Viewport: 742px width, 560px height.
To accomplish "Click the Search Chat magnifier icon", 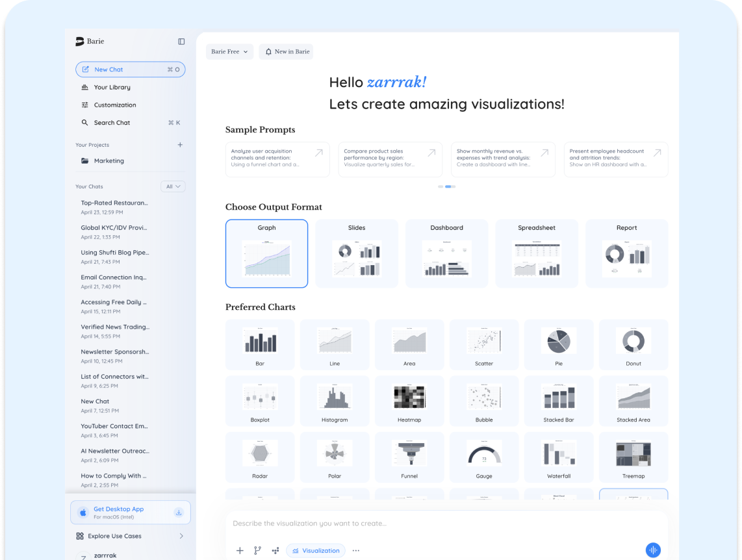I will (84, 123).
